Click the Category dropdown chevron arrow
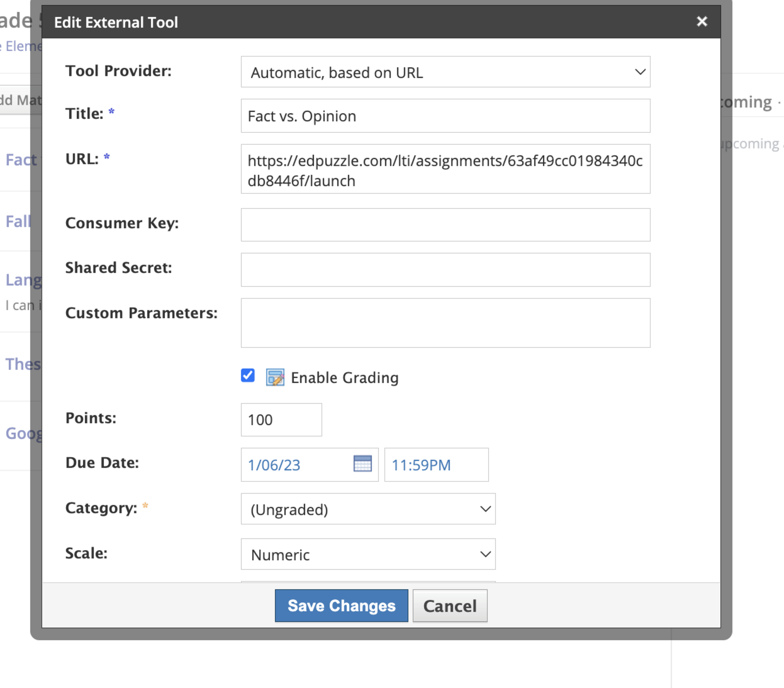The height and width of the screenshot is (688, 784). tap(485, 509)
